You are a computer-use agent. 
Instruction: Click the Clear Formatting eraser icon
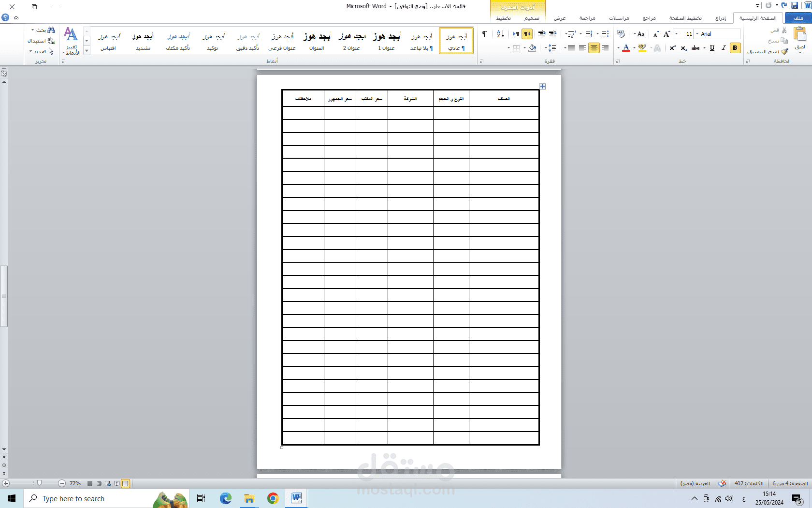621,34
